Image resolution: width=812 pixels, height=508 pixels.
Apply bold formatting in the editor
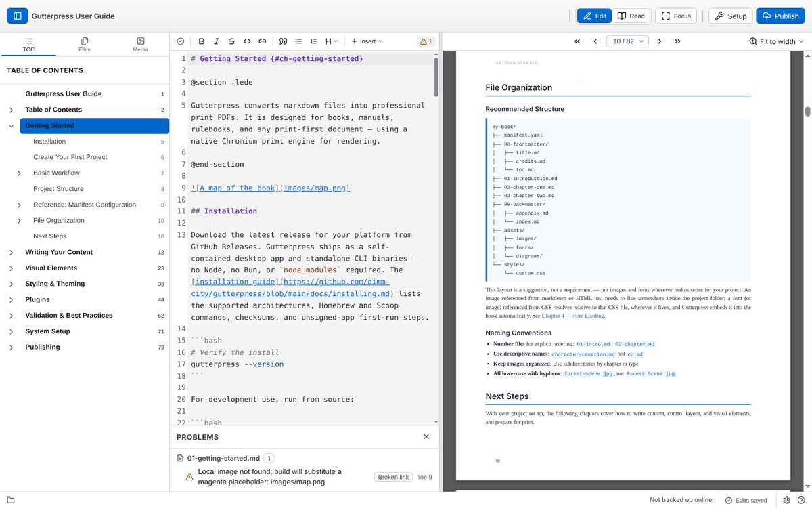coord(201,41)
